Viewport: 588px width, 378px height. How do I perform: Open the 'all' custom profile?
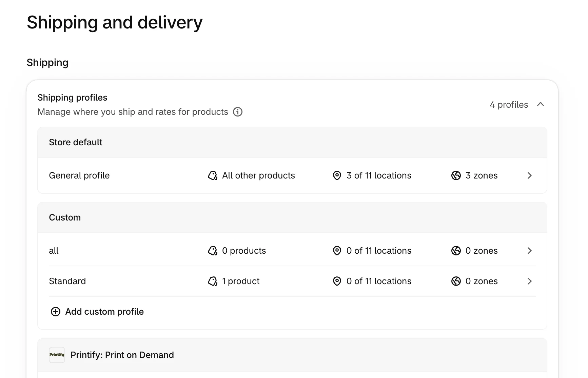point(292,251)
